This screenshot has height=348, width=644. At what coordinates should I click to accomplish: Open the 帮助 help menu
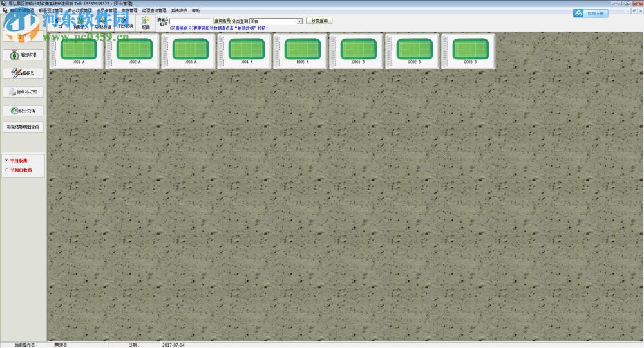(x=196, y=11)
